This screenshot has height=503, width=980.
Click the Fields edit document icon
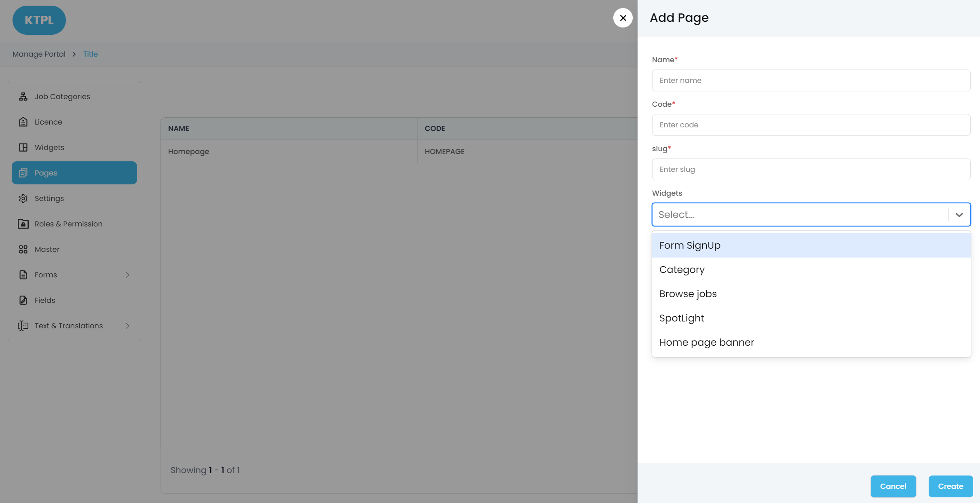click(x=23, y=300)
